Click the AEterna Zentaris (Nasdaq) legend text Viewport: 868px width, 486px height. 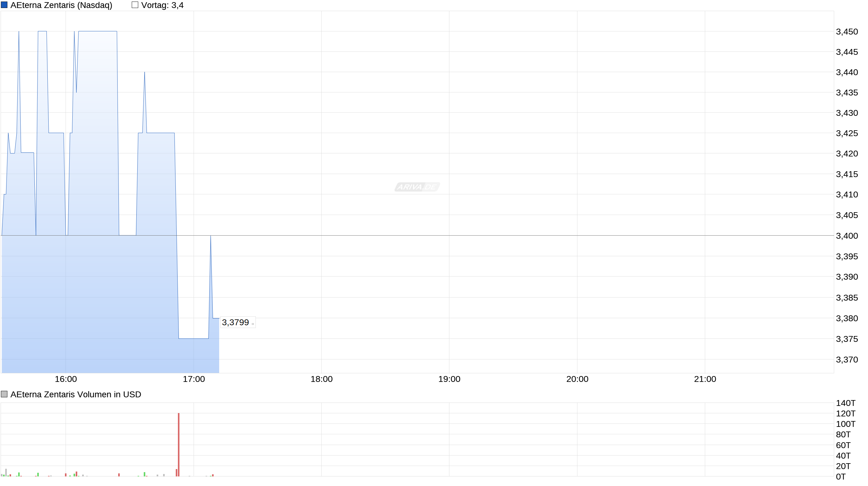click(x=61, y=5)
